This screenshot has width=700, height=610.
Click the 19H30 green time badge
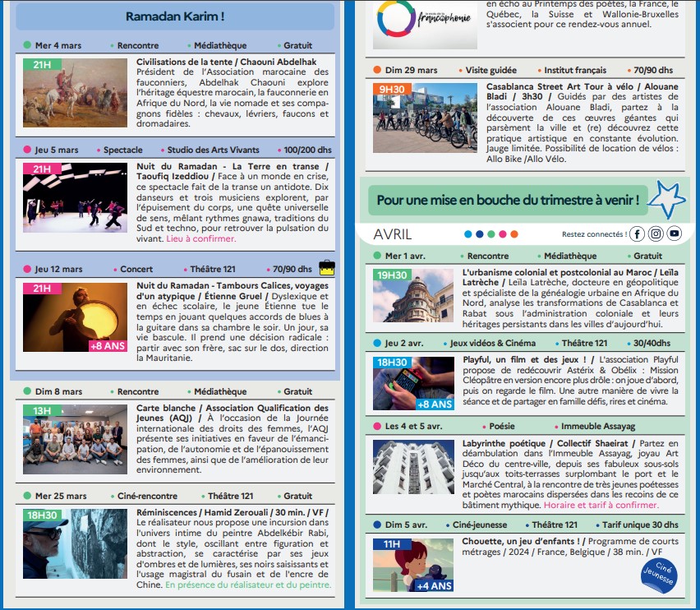click(x=392, y=275)
